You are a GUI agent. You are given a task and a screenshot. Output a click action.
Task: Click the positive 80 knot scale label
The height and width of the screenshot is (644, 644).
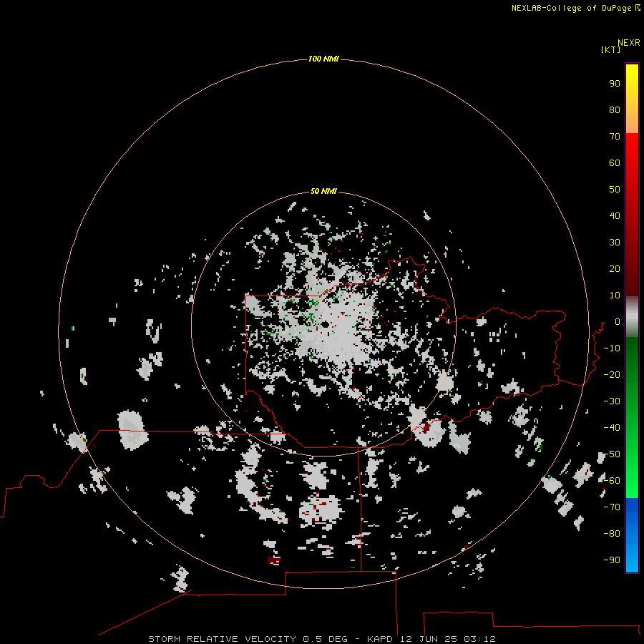tap(615, 110)
